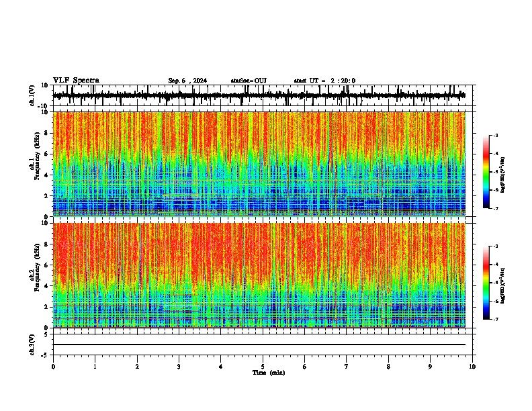Click the ch.2 colorbar log(PSD) label
Image resolution: width=532 pixels, height=411 pixels.
click(x=503, y=285)
